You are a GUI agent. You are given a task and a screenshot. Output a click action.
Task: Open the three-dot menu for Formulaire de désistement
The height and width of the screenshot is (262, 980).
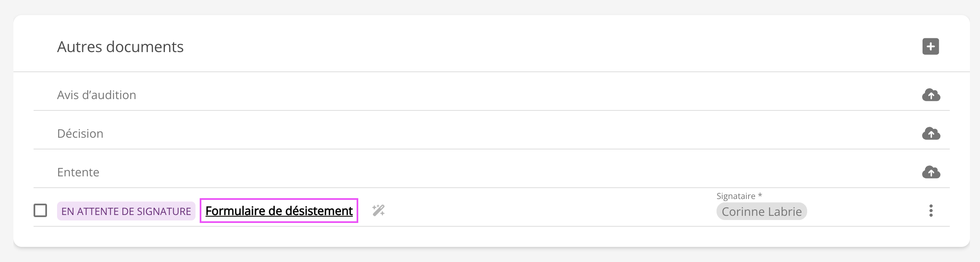pos(931,211)
